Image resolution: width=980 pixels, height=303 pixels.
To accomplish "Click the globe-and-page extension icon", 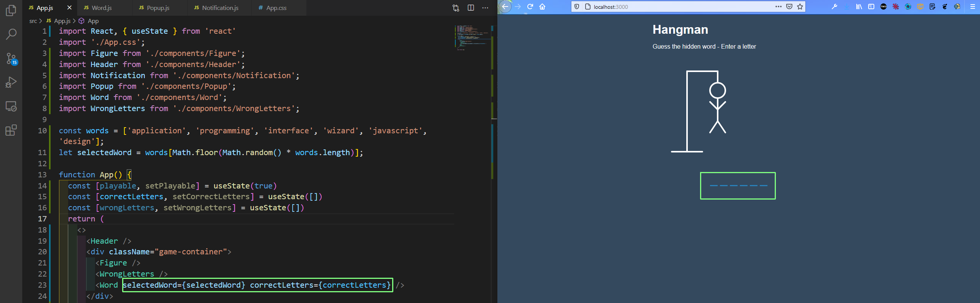I will click(957, 7).
